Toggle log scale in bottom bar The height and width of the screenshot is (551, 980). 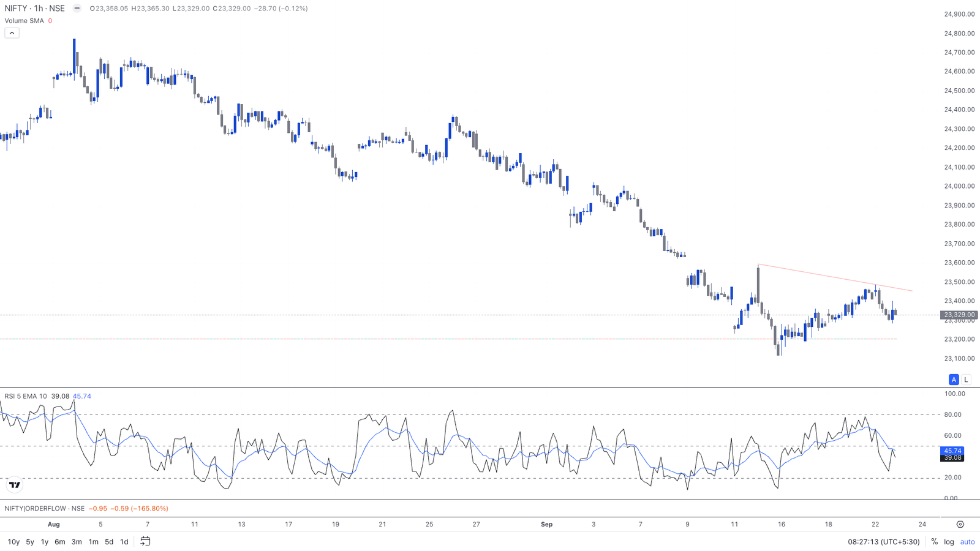949,542
